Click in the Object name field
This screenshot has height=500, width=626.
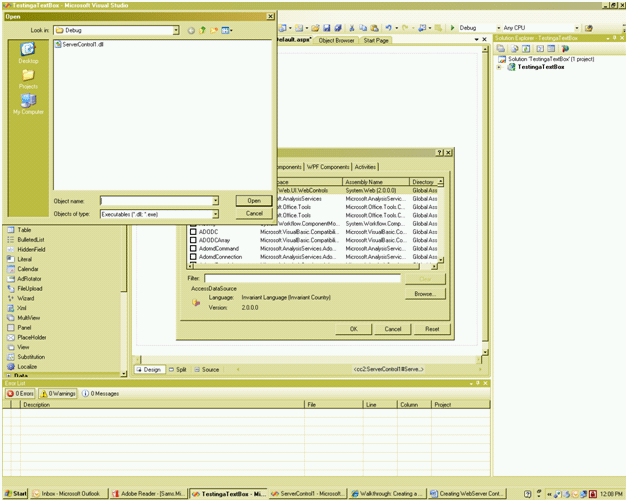click(155, 201)
